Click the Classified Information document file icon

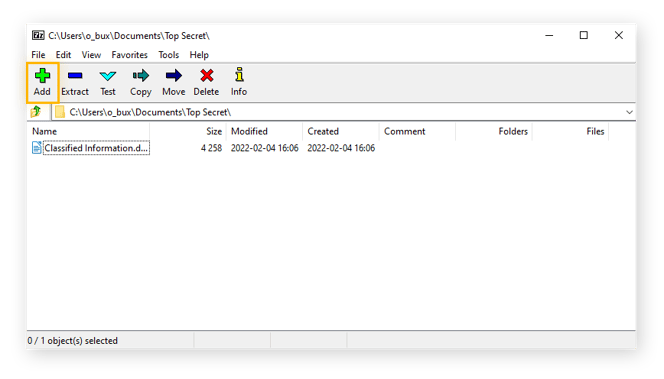coord(36,148)
